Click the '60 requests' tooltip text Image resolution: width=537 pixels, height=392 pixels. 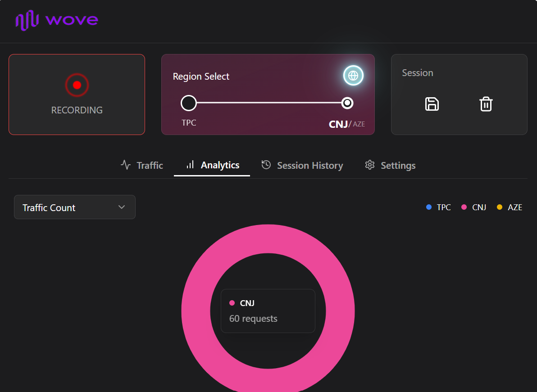click(x=253, y=319)
